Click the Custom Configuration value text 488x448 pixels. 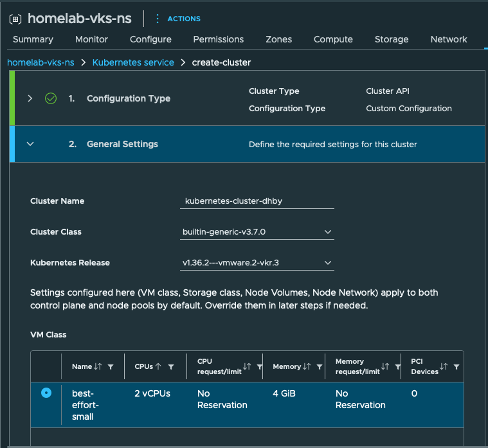click(409, 109)
